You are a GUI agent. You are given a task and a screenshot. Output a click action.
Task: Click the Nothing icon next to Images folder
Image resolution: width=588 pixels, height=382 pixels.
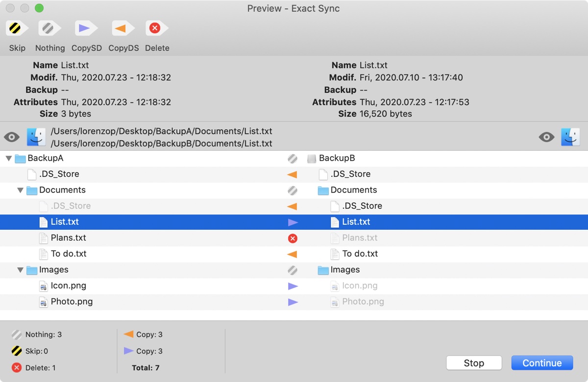coord(293,270)
